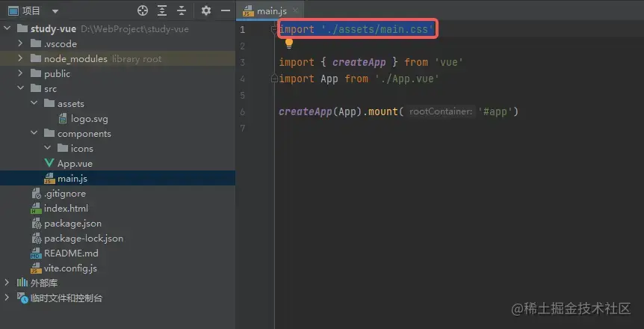Screen dimensions: 644x329
Task: Click the Expand All icon in project toolbar
Action: (162, 10)
